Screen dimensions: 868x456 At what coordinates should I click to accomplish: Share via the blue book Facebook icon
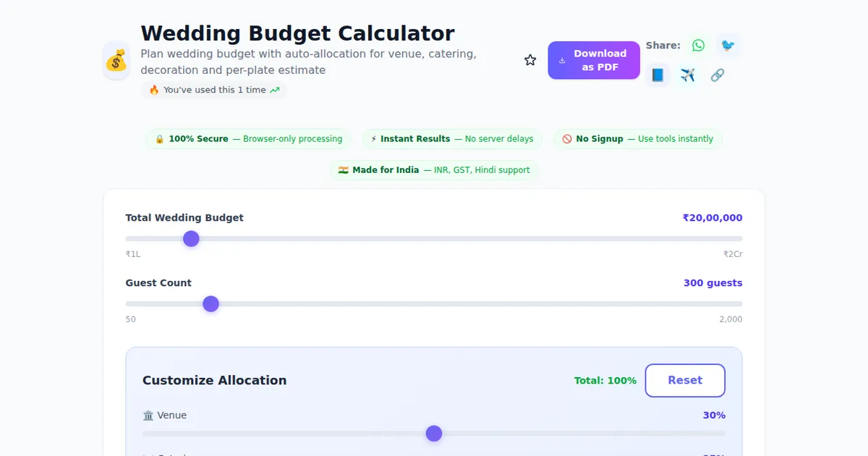[658, 75]
